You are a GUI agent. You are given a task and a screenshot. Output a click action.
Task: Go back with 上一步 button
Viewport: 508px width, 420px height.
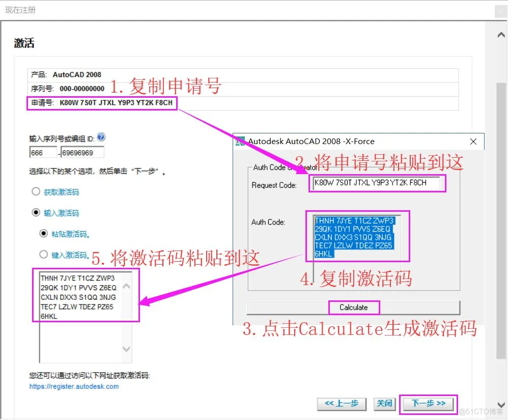[342, 404]
